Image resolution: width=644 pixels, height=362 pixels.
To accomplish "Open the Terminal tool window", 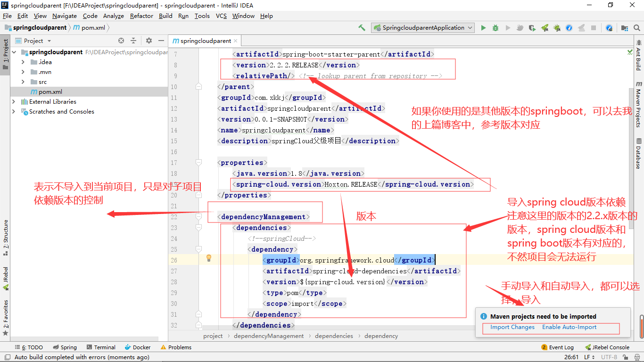I will pos(100,347).
